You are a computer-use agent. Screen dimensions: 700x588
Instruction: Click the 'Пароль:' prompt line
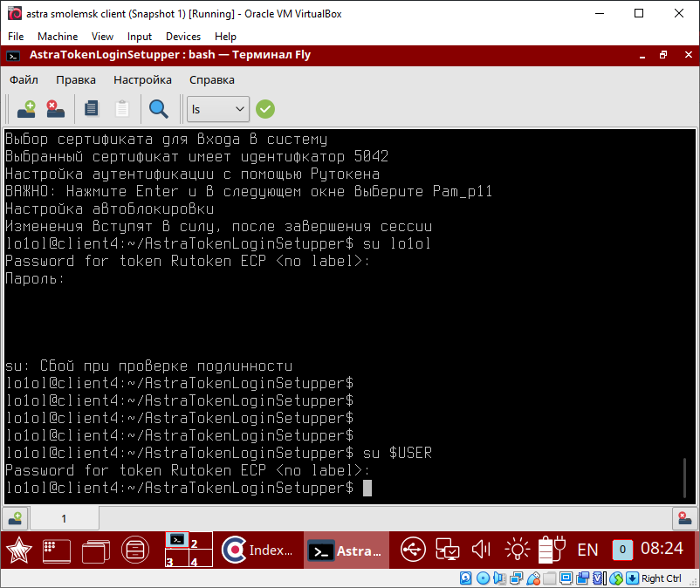[x=35, y=279]
